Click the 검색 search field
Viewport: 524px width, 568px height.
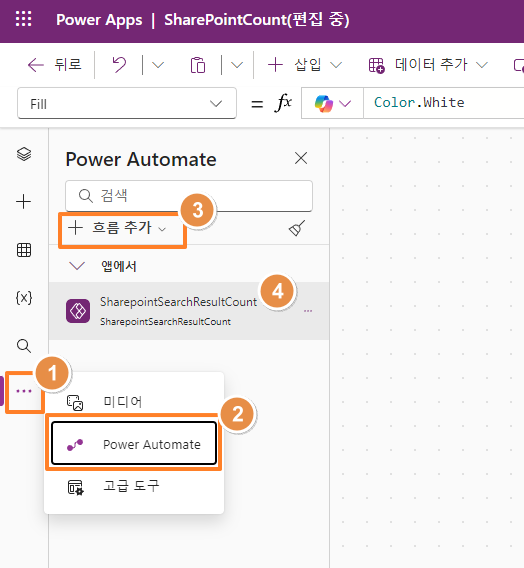coord(189,196)
